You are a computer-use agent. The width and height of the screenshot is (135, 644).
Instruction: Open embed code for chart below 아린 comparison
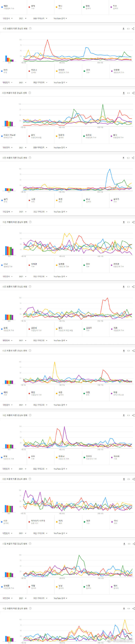(129, 93)
